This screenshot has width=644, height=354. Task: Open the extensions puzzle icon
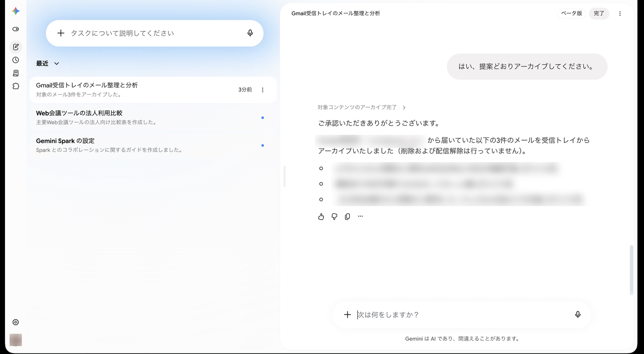click(16, 86)
